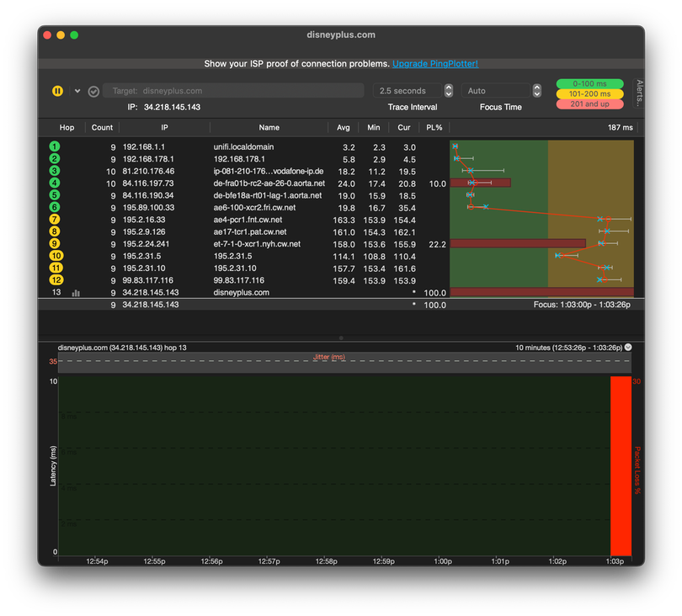682x616 pixels.
Task: Click de-fra01b-rc2-ae-26-0.aorta.net hostname
Action: pos(269,183)
